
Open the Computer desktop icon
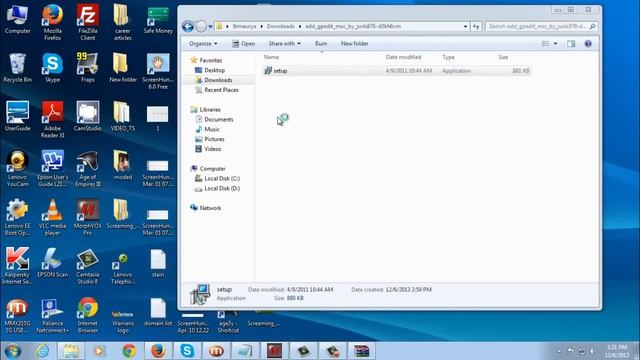[x=17, y=20]
